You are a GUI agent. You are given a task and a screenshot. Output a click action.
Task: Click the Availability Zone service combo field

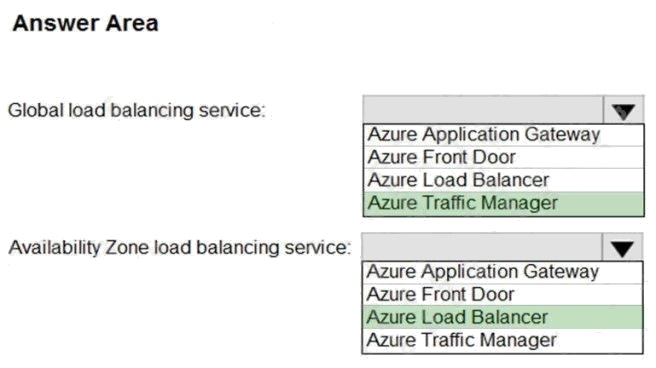tap(482, 248)
